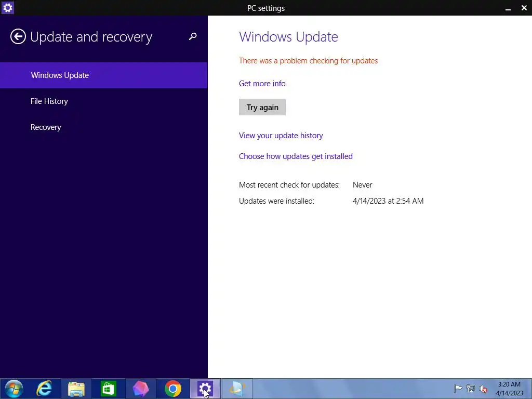Screen dimensions: 532x399
Task: Open the Action Center flag in the tray
Action: pyautogui.click(x=458, y=389)
